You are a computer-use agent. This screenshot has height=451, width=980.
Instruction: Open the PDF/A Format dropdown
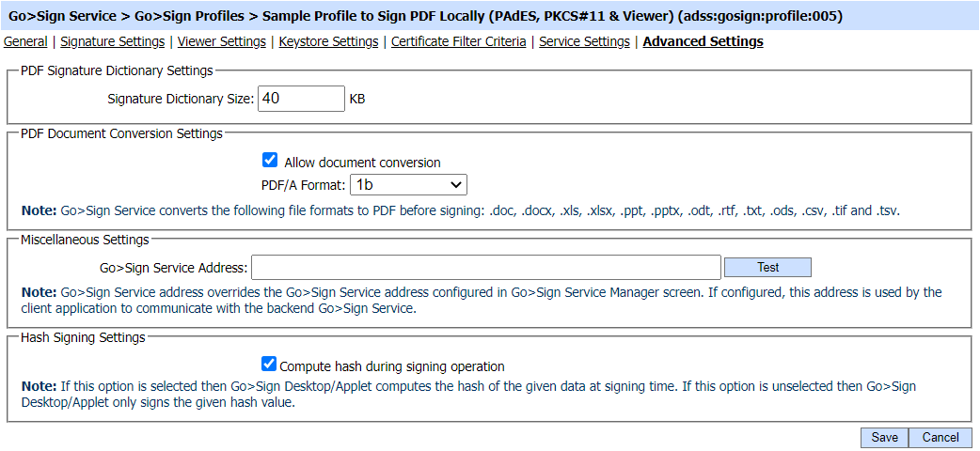point(408,185)
